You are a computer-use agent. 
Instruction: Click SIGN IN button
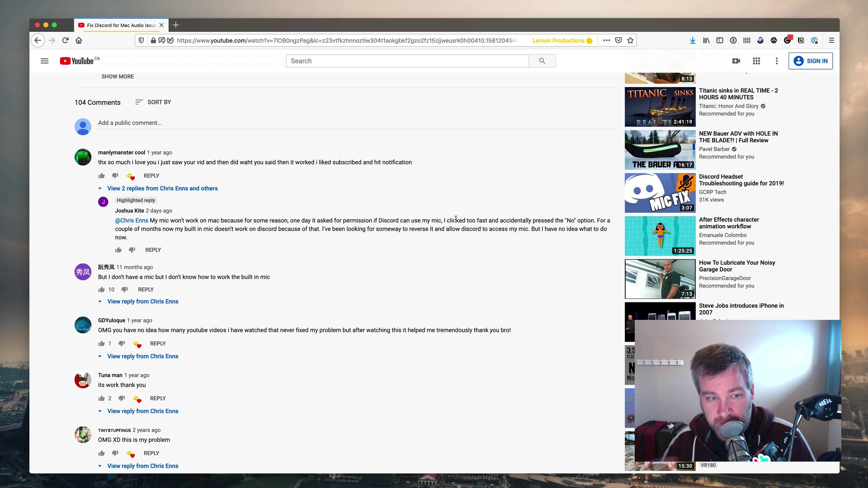[x=810, y=61]
